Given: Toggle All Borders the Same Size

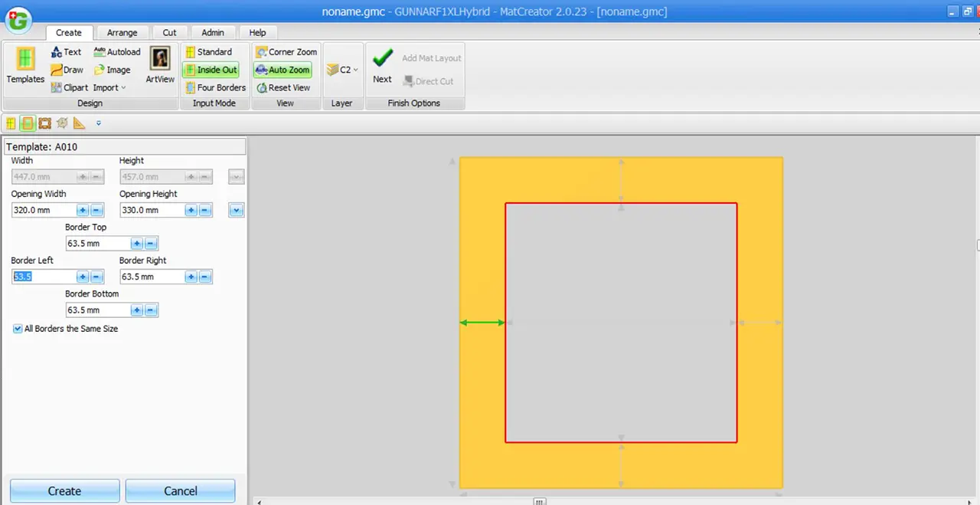Looking at the screenshot, I should click(18, 329).
